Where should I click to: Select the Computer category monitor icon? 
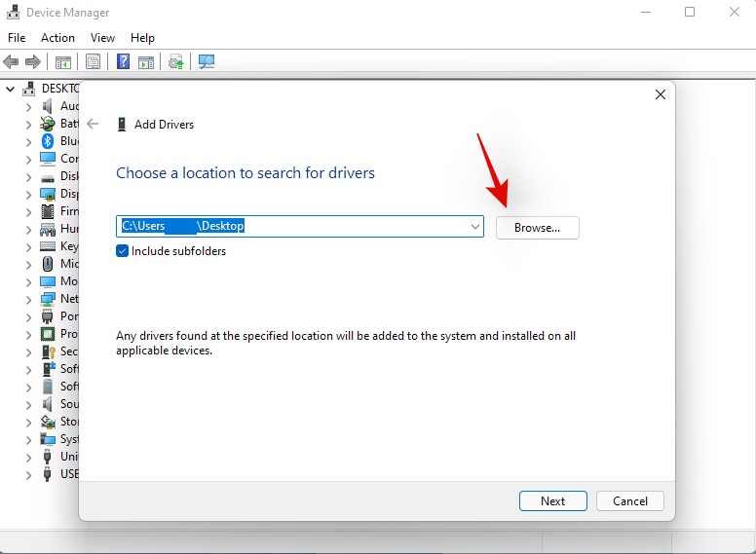tap(47, 159)
